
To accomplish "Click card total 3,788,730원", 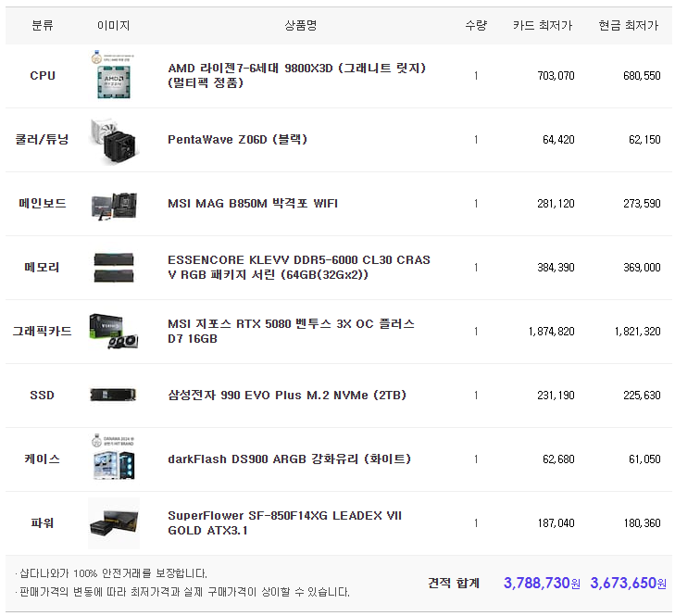I will coord(542,583).
